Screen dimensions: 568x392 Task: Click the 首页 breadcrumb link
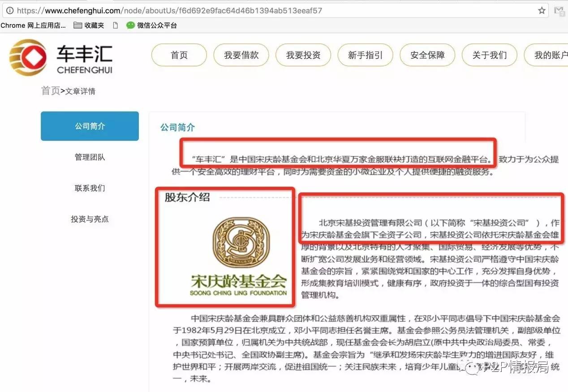[x=50, y=91]
